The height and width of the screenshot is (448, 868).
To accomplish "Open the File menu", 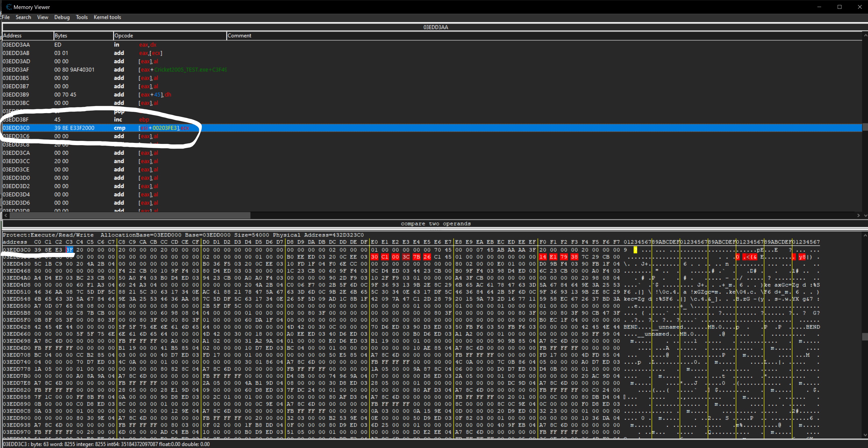I will tap(6, 17).
